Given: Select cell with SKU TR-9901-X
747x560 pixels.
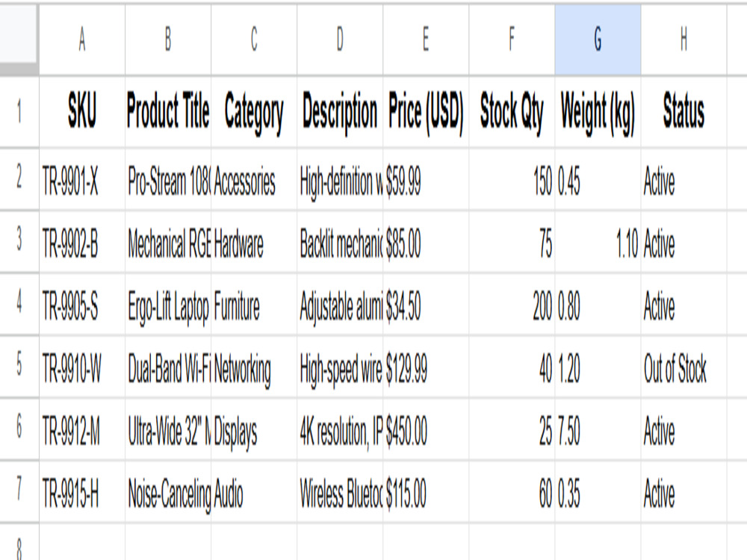Looking at the screenshot, I should (x=82, y=179).
